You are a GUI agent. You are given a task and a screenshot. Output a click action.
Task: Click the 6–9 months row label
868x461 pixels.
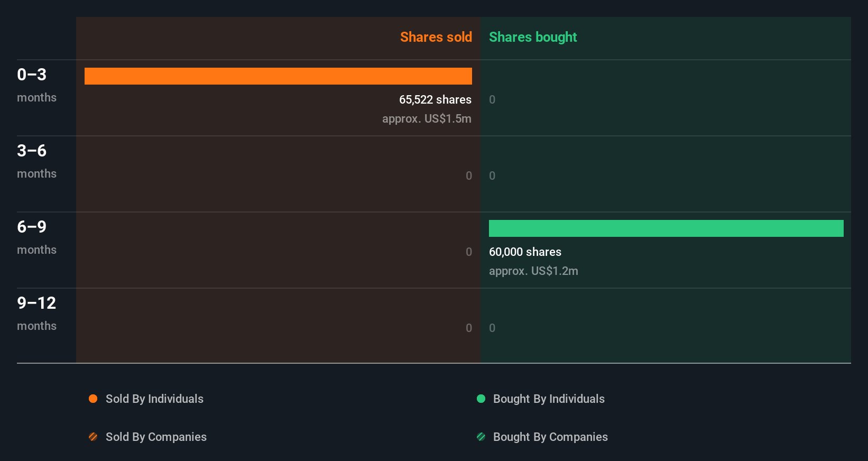pos(36,237)
